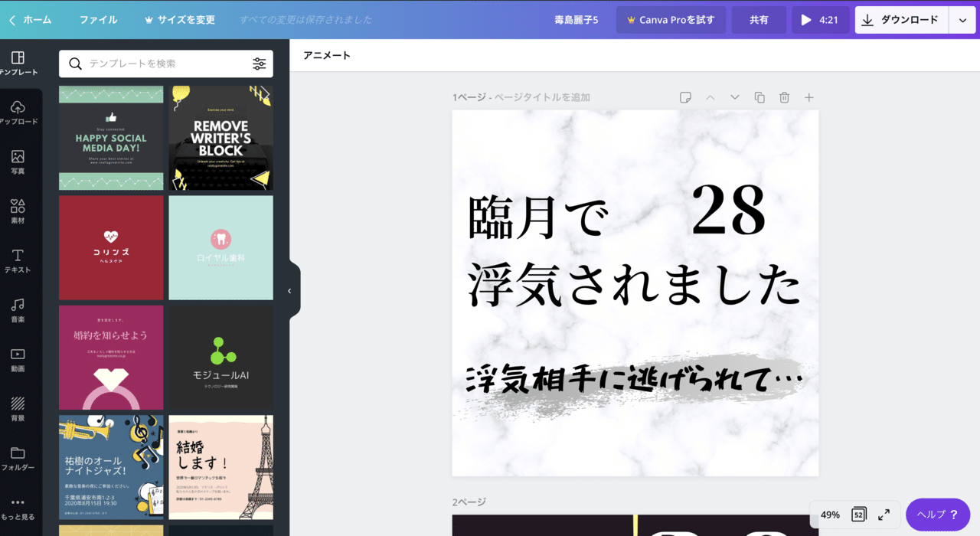The image size is (980, 536).
Task: Go back to Home (ホーム)
Action: click(x=31, y=20)
